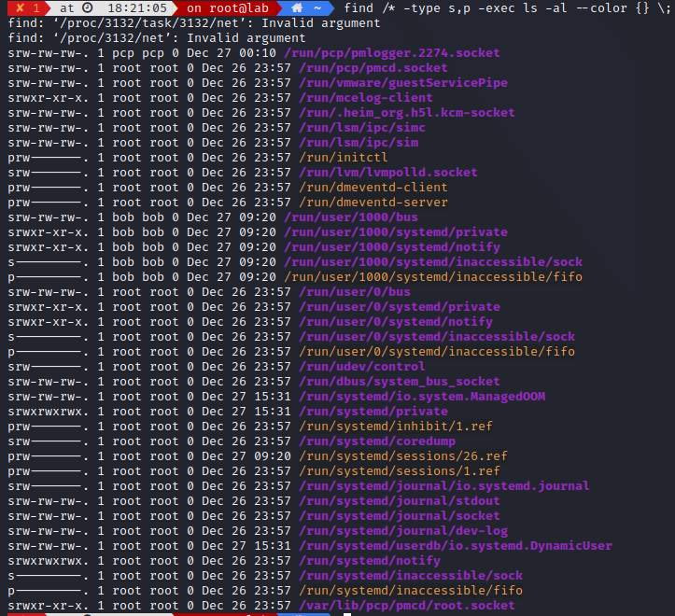This screenshot has width=675, height=616.
Task: Select /run/user/1000/systemd/inaccessible/fifo path
Action: pyautogui.click(x=433, y=277)
